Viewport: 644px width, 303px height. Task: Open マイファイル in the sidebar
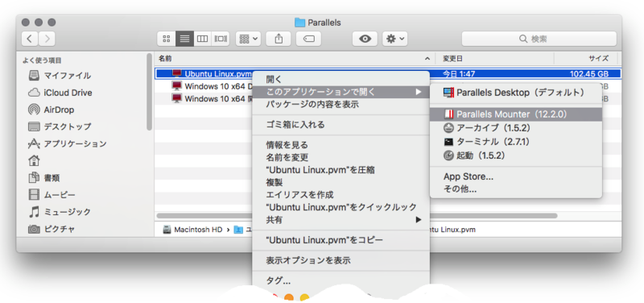click(60, 75)
